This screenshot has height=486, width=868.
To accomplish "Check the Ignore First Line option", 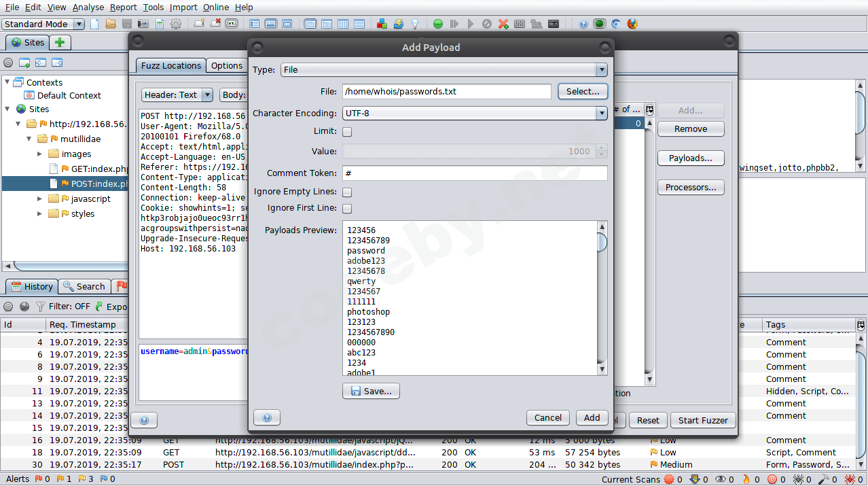I will point(347,209).
